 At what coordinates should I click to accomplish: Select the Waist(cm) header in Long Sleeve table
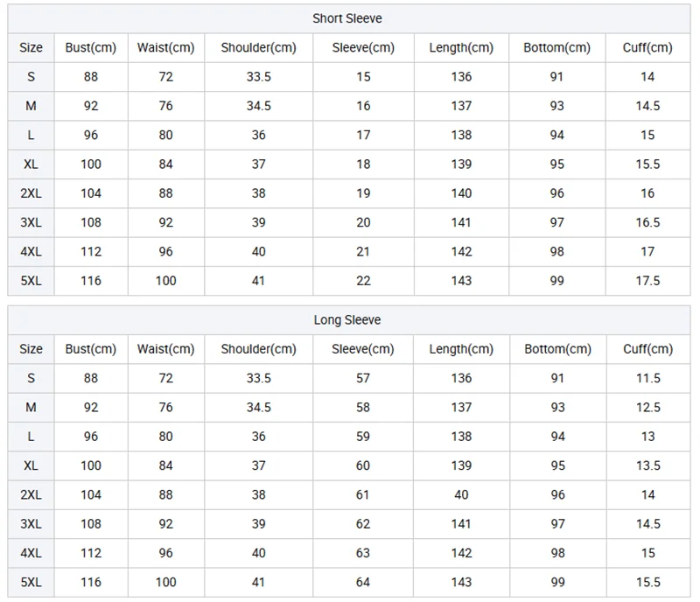coord(165,349)
